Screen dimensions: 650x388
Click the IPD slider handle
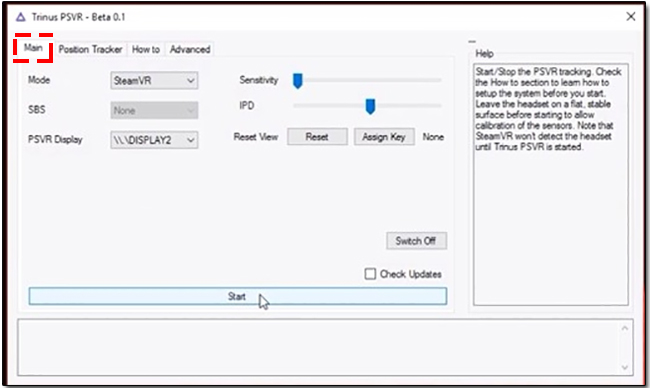370,107
